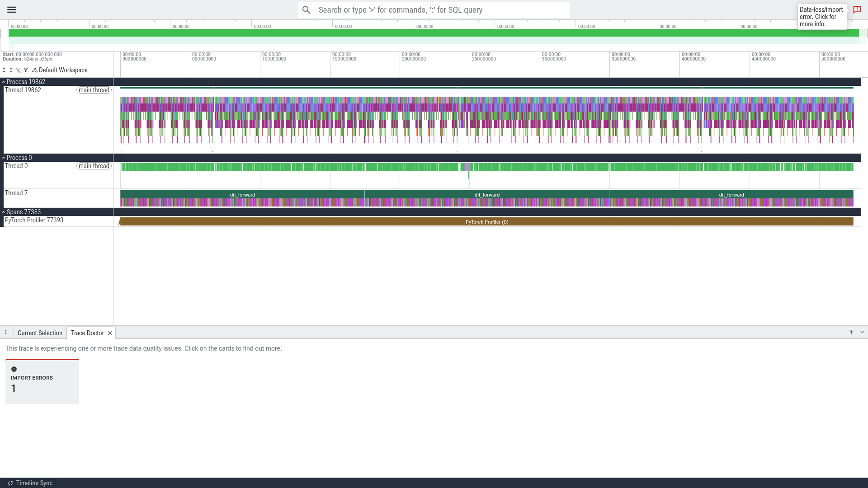
Task: Switch to the Trace Doctor tab
Action: click(87, 333)
